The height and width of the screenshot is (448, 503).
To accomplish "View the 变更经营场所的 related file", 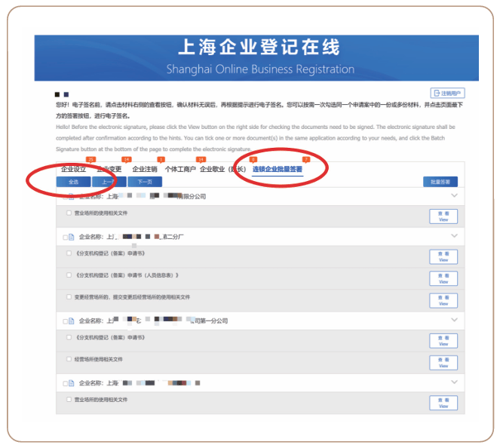I will coord(443,300).
